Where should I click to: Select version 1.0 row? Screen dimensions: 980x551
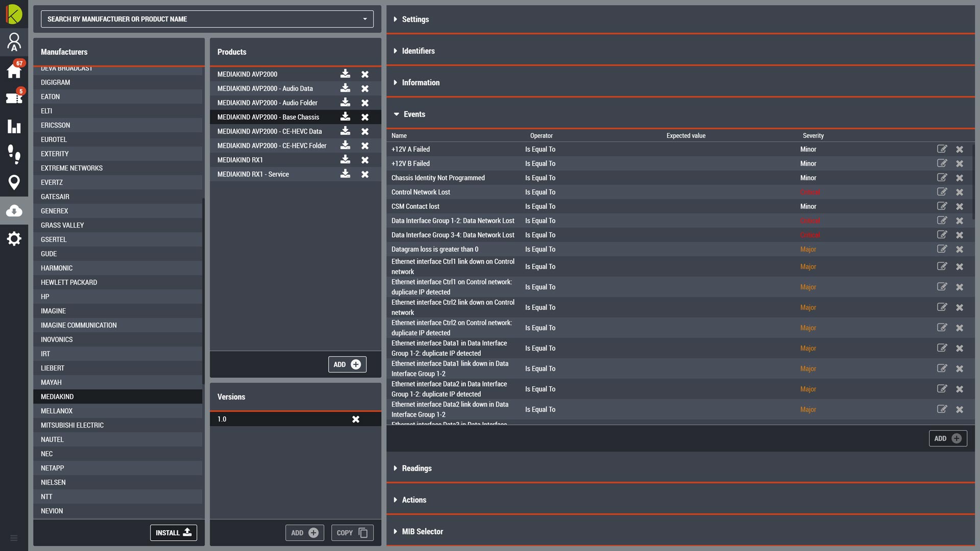[x=296, y=419]
